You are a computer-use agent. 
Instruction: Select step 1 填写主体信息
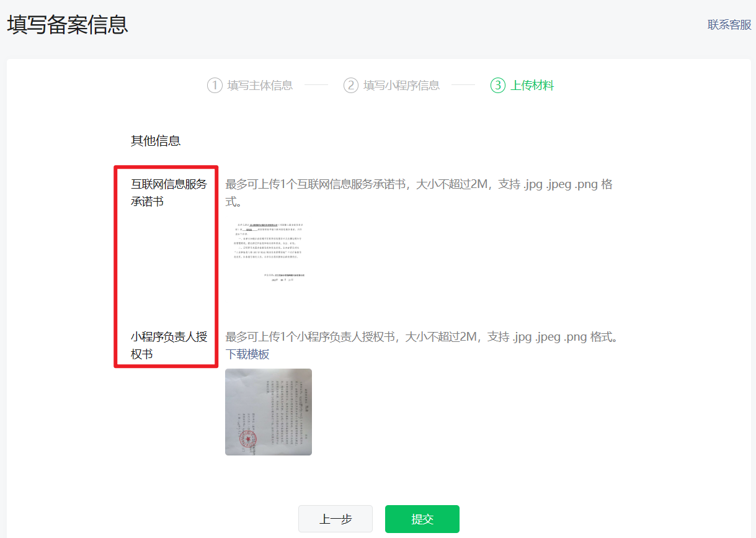point(250,85)
